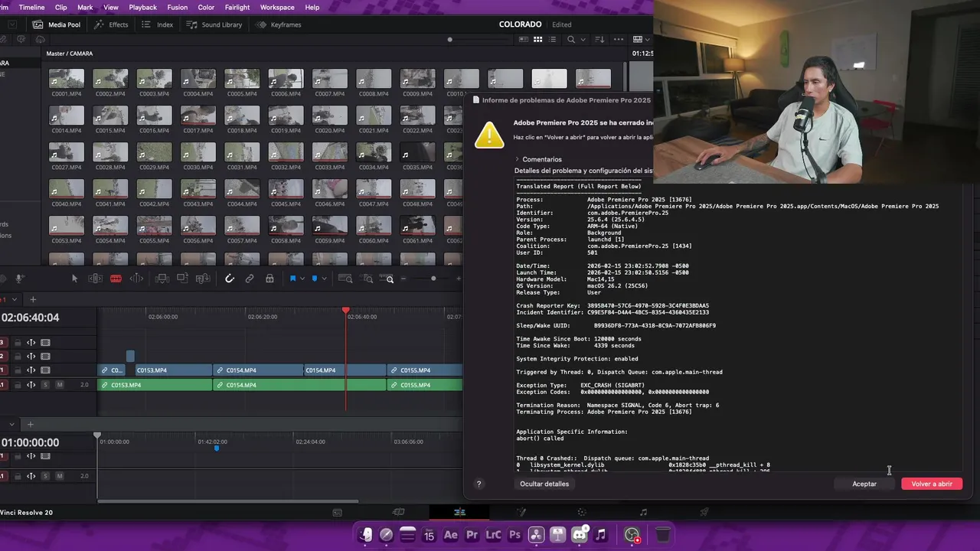
Task: Toggle the Media Pool panel
Action: [x=57, y=24]
